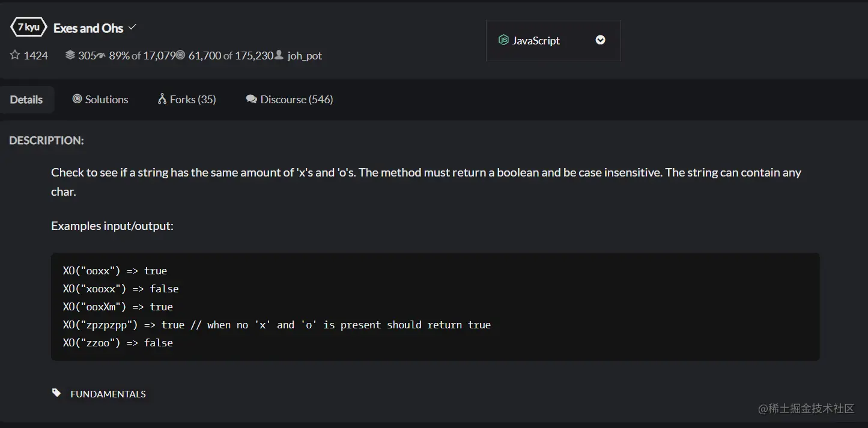Click the 7 kyu rank badge

(28, 28)
